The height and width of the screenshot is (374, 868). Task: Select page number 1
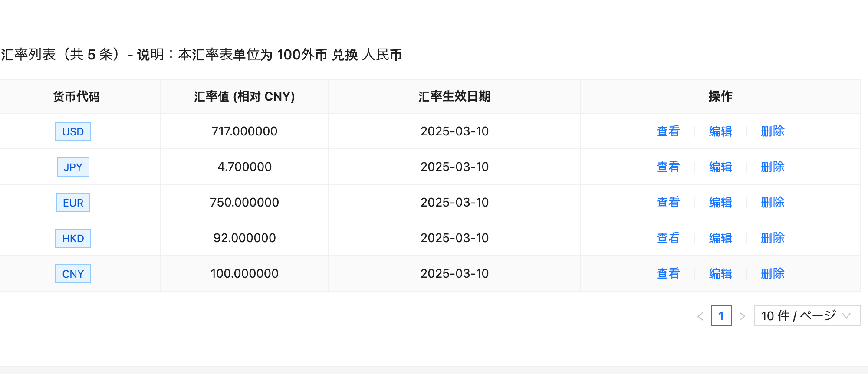click(x=721, y=316)
